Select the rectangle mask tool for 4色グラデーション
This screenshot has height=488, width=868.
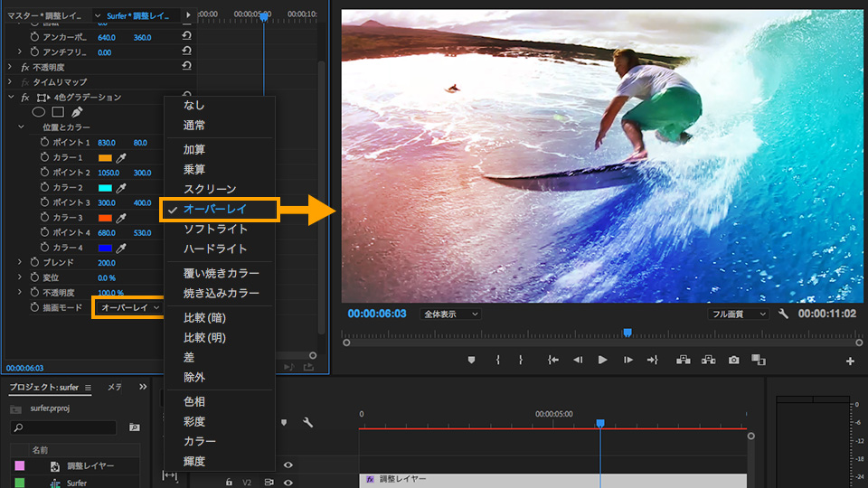pyautogui.click(x=58, y=112)
